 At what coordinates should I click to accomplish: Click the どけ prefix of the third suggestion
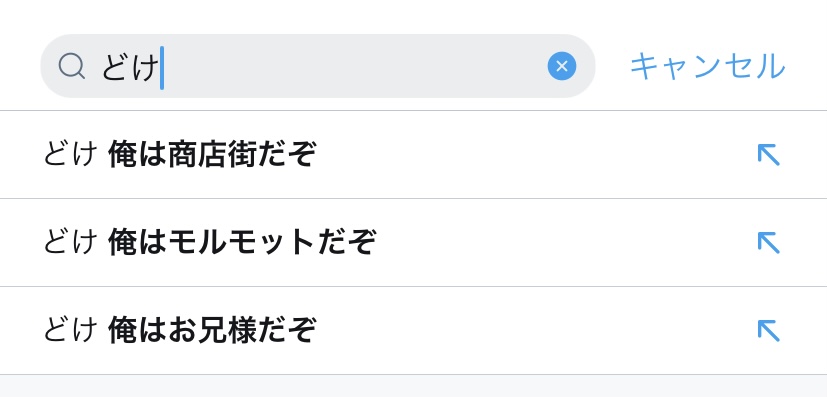[x=70, y=331]
